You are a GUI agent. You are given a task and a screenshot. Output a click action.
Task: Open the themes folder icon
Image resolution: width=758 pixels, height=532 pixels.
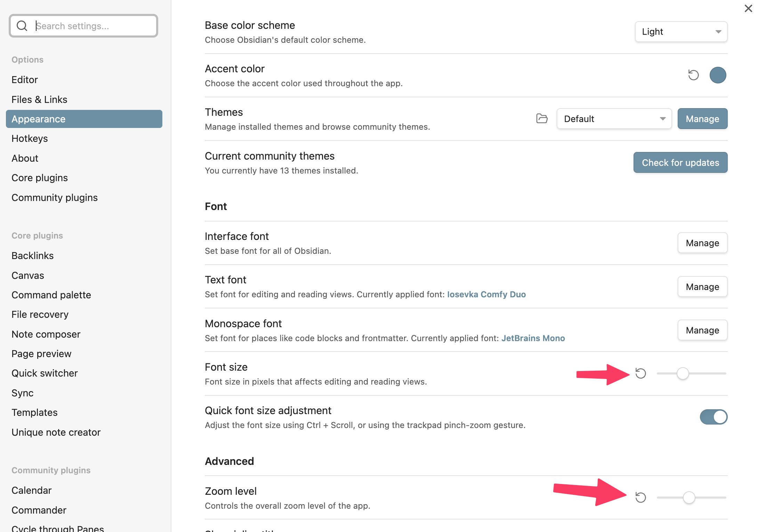click(542, 119)
